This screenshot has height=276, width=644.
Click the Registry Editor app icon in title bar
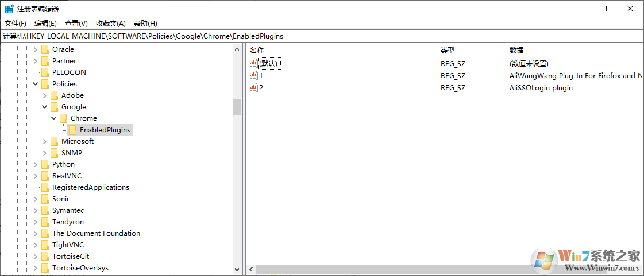click(x=9, y=9)
